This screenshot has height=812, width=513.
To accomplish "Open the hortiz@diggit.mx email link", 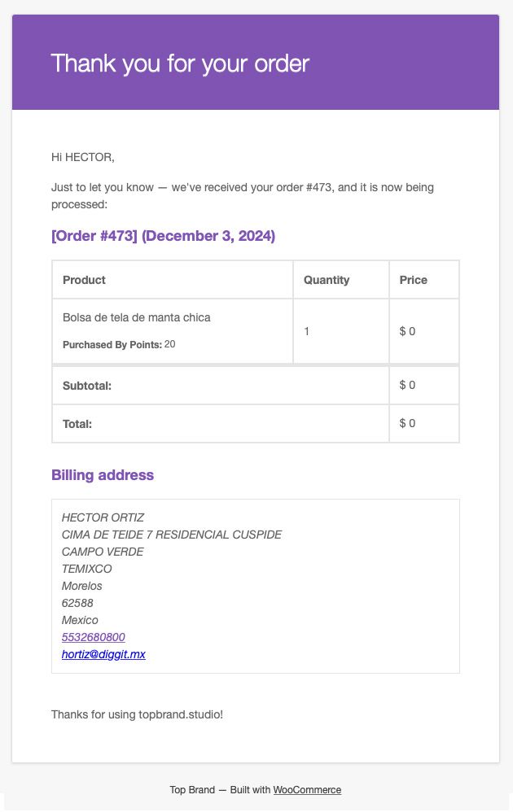I will 103,654.
